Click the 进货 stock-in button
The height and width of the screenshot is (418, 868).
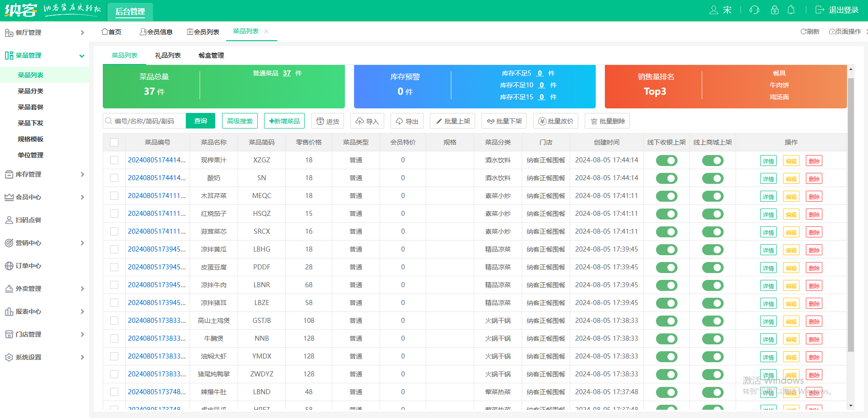point(328,121)
